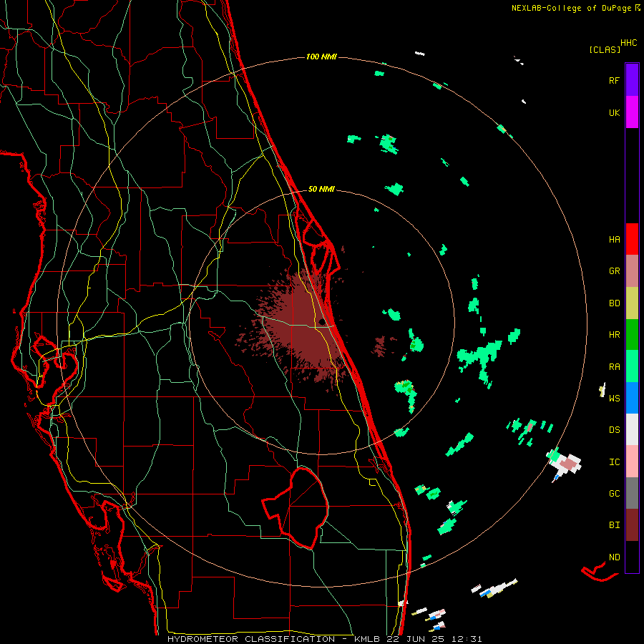Click the HR dark green legend swatch
644x644 pixels.
(x=632, y=335)
